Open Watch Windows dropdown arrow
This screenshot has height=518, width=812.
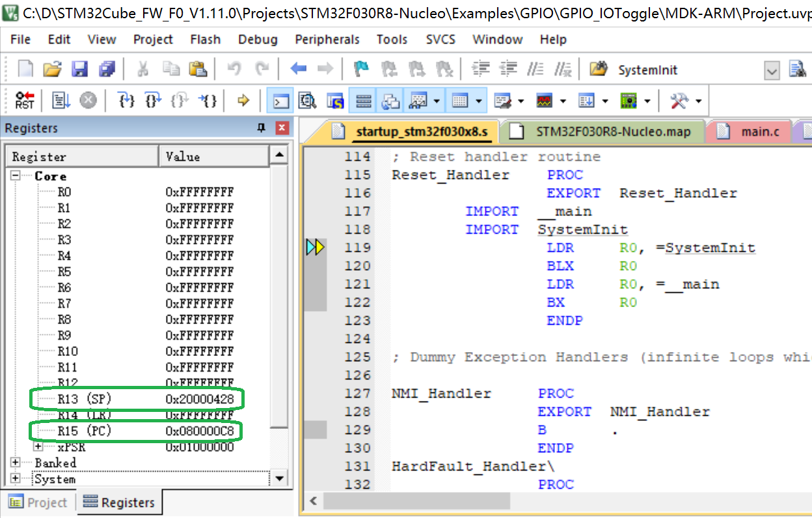[437, 101]
